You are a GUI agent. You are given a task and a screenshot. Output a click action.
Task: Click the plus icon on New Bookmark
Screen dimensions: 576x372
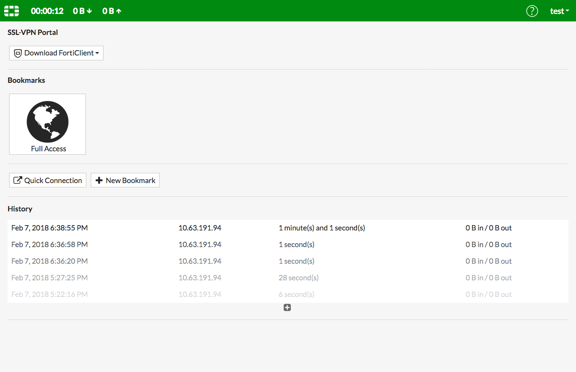coord(99,180)
